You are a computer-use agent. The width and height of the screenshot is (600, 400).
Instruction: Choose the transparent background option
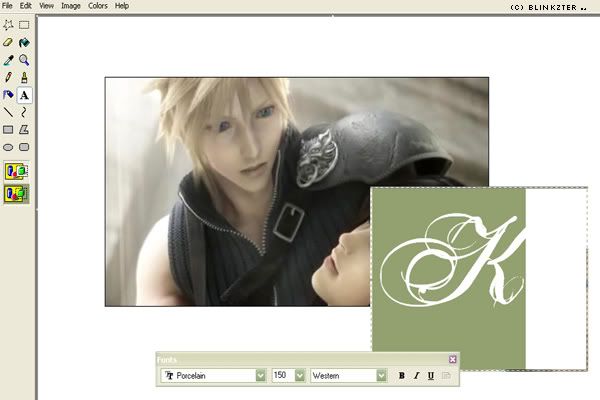click(x=16, y=194)
